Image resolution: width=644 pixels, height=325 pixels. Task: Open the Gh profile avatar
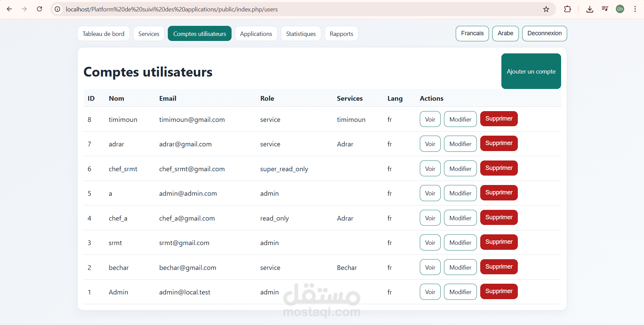tap(620, 9)
